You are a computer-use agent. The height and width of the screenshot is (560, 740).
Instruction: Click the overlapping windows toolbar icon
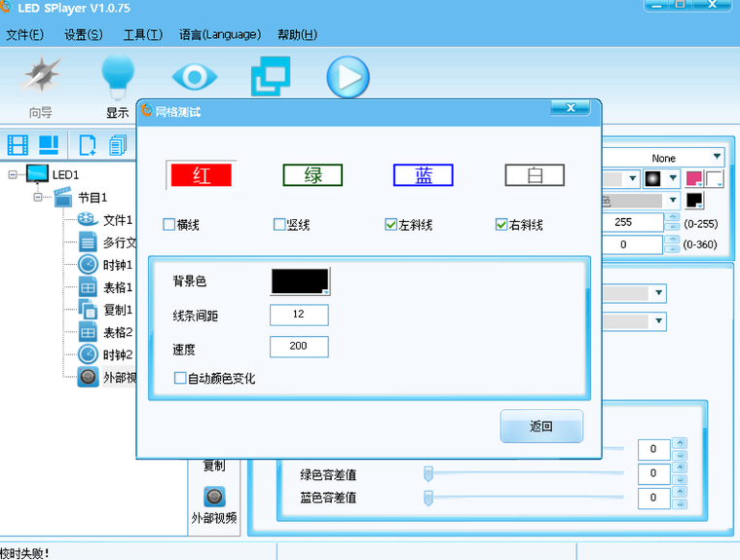pos(271,76)
